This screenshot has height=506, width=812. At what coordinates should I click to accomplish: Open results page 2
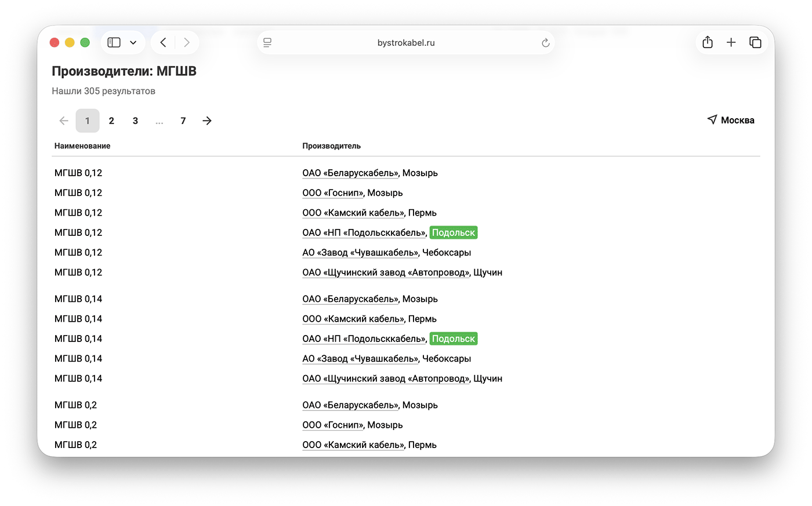[111, 121]
